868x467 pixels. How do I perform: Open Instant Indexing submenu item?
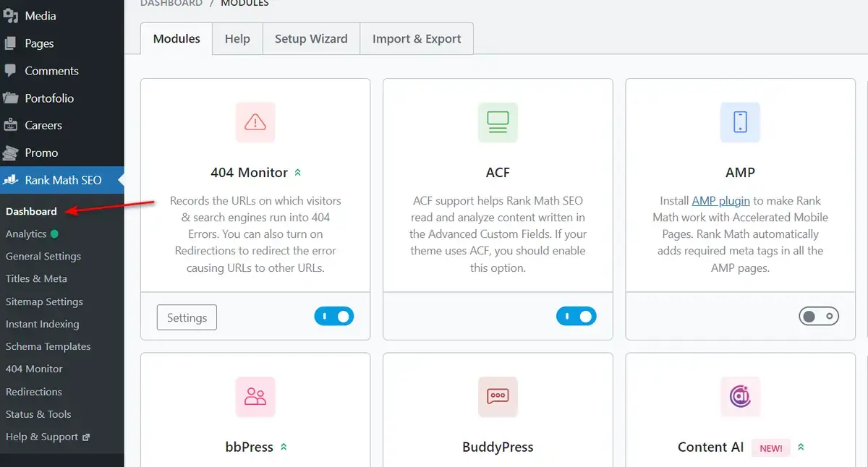43,325
